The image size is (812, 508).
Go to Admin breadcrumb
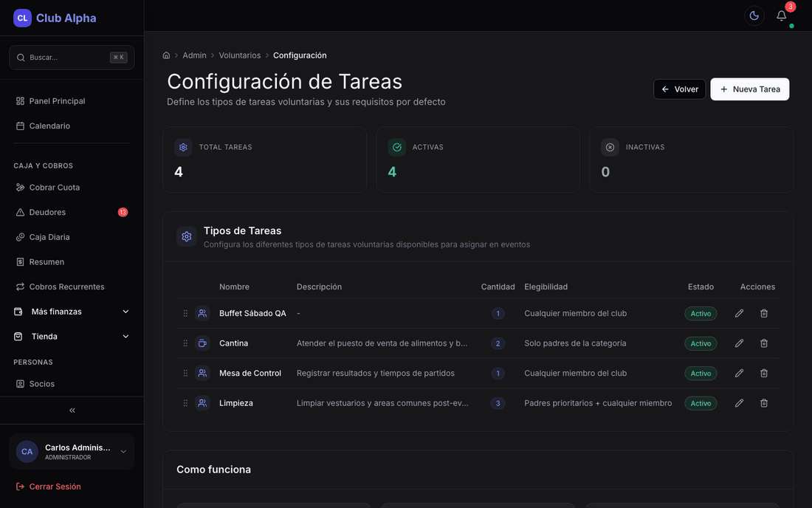[x=194, y=55]
